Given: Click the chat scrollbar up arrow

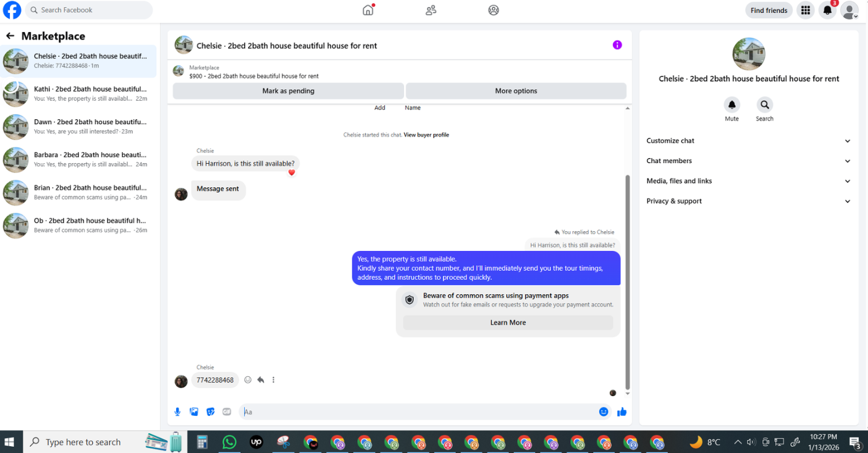Looking at the screenshot, I should pyautogui.click(x=628, y=108).
